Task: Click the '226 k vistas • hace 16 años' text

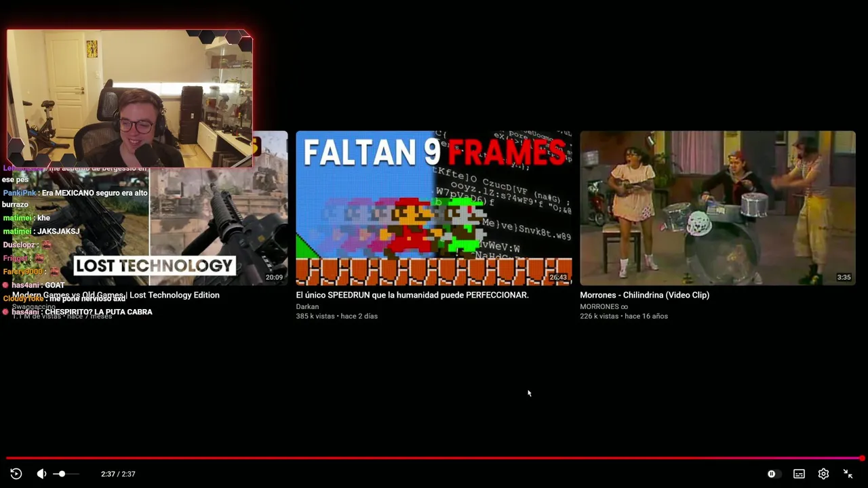Action: pyautogui.click(x=624, y=316)
